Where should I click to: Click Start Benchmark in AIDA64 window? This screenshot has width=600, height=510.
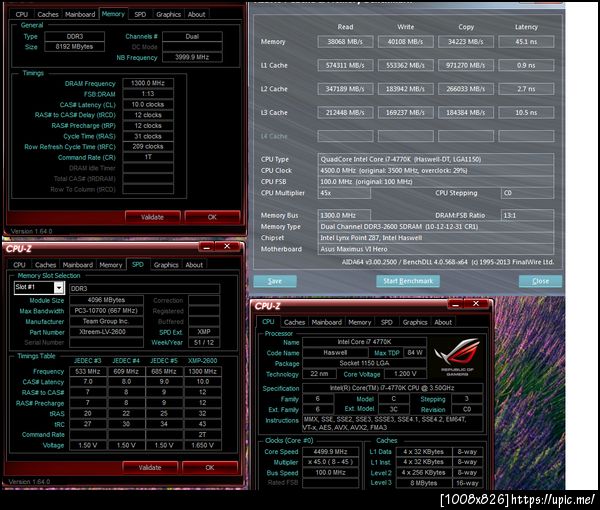(408, 281)
